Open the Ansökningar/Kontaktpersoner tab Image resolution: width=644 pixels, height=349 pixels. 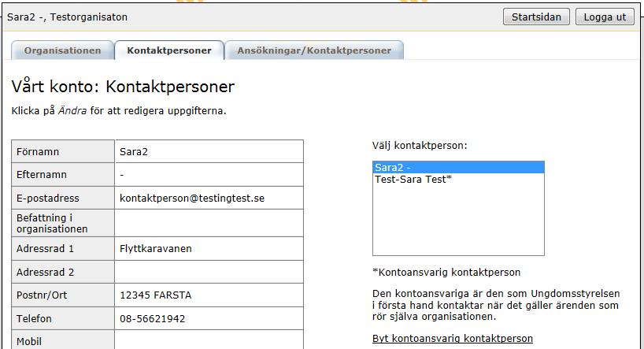pos(314,50)
